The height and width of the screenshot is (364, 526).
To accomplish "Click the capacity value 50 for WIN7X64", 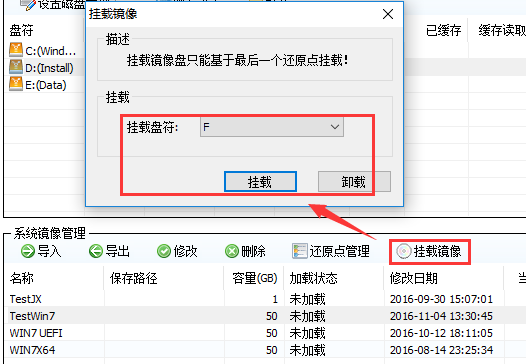I will coord(272,350).
